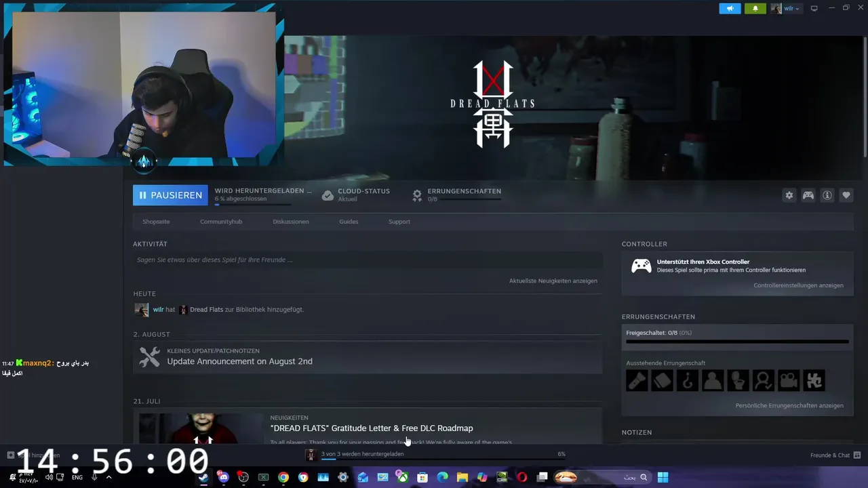Click the running figure achievement icon
This screenshot has height=488, width=868.
tap(814, 380)
